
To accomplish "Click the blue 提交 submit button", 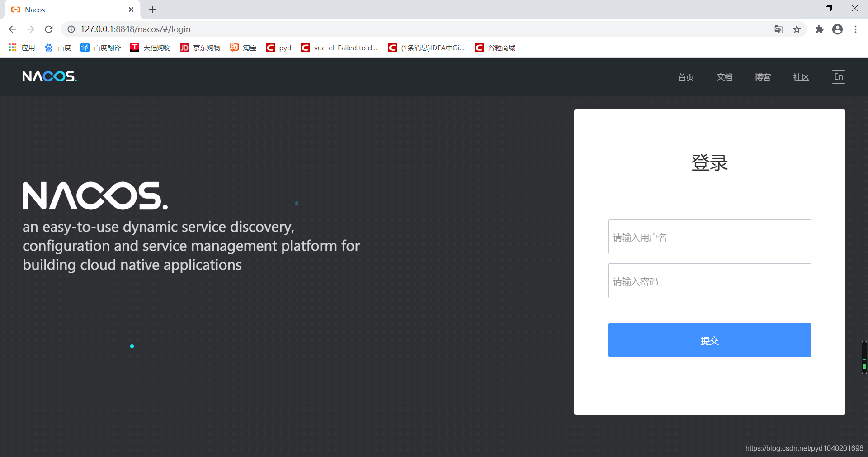I will (x=709, y=340).
